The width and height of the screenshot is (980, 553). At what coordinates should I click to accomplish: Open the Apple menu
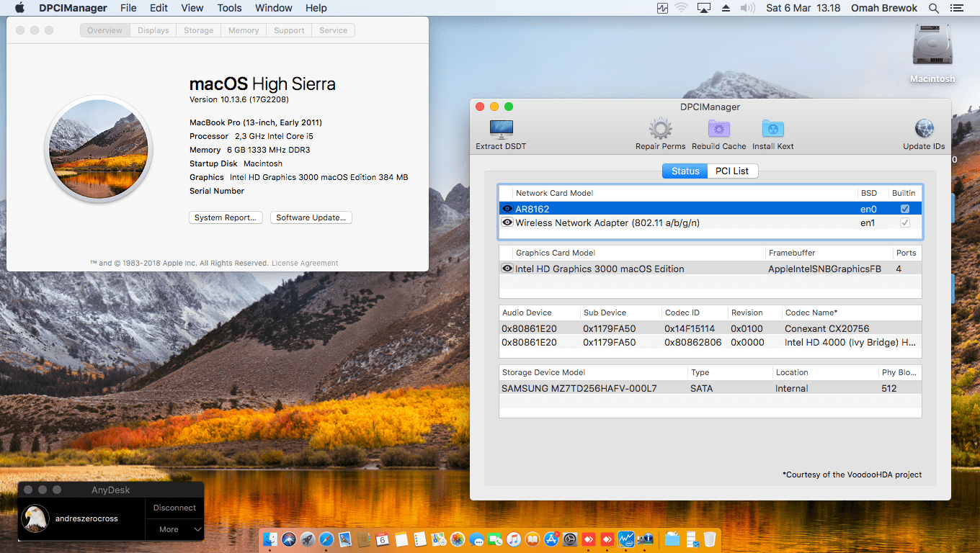pos(19,8)
